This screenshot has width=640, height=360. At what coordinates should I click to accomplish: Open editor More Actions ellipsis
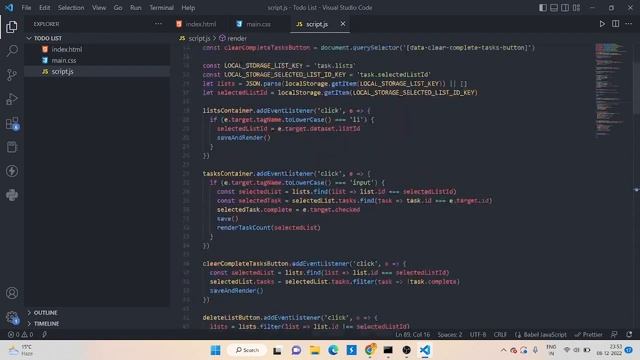pos(629,24)
